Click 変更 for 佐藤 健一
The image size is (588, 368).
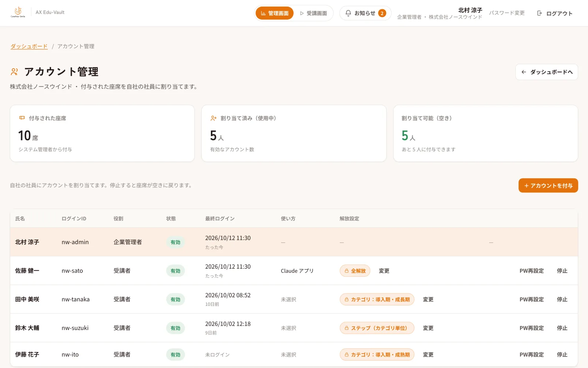pos(384,271)
